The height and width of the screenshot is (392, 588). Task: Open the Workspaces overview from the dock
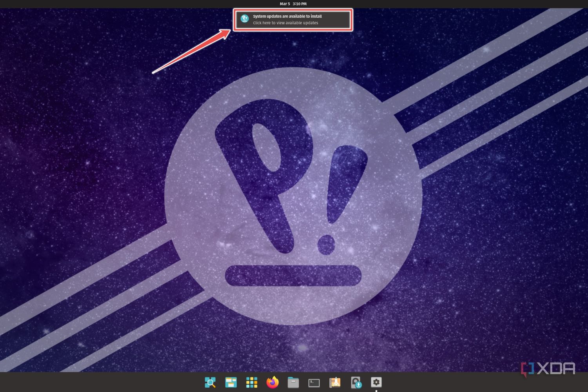231,382
